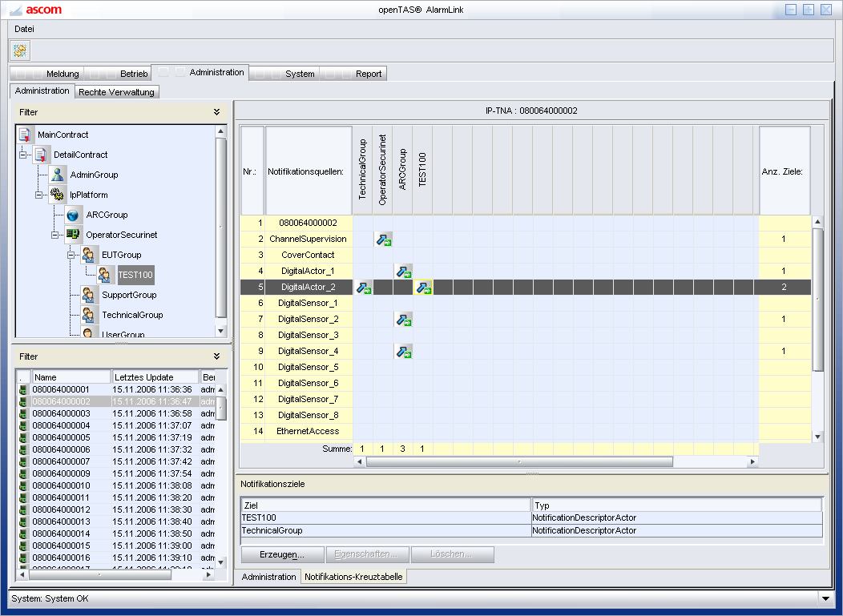The width and height of the screenshot is (843, 616).
Task: Open the Datei menu
Action: 24,29
